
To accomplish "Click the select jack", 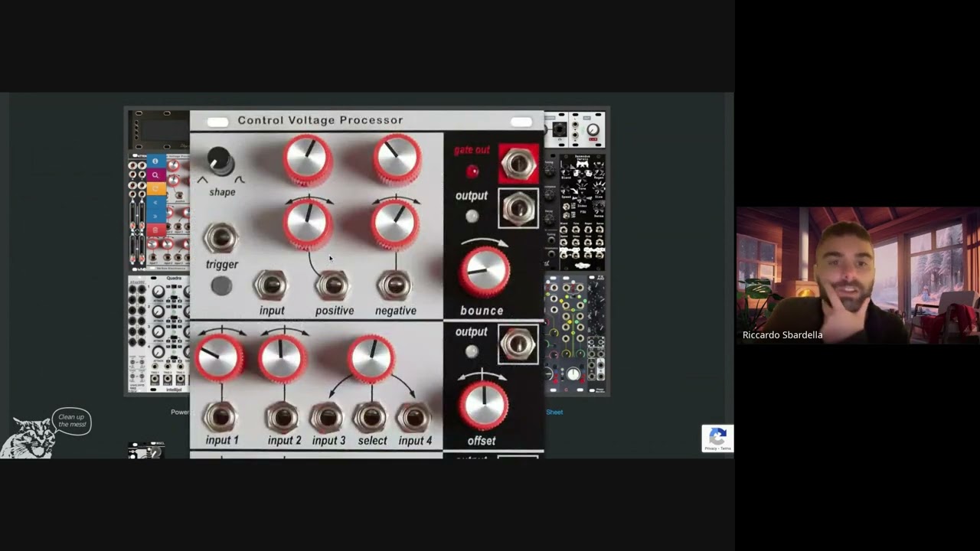I will (371, 417).
